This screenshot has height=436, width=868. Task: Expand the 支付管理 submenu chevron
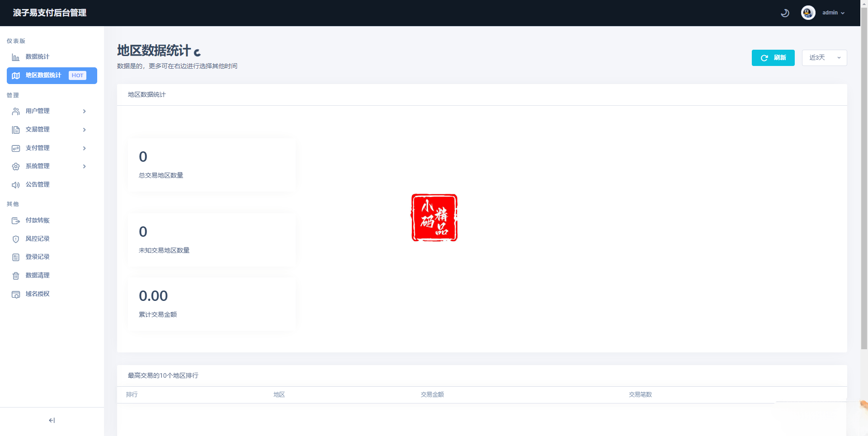[x=84, y=148]
